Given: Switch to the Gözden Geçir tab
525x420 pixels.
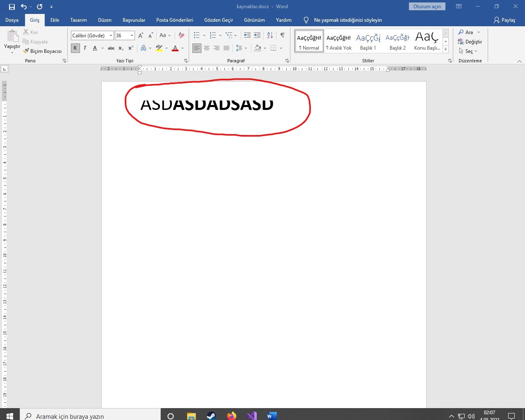Looking at the screenshot, I should pos(218,20).
